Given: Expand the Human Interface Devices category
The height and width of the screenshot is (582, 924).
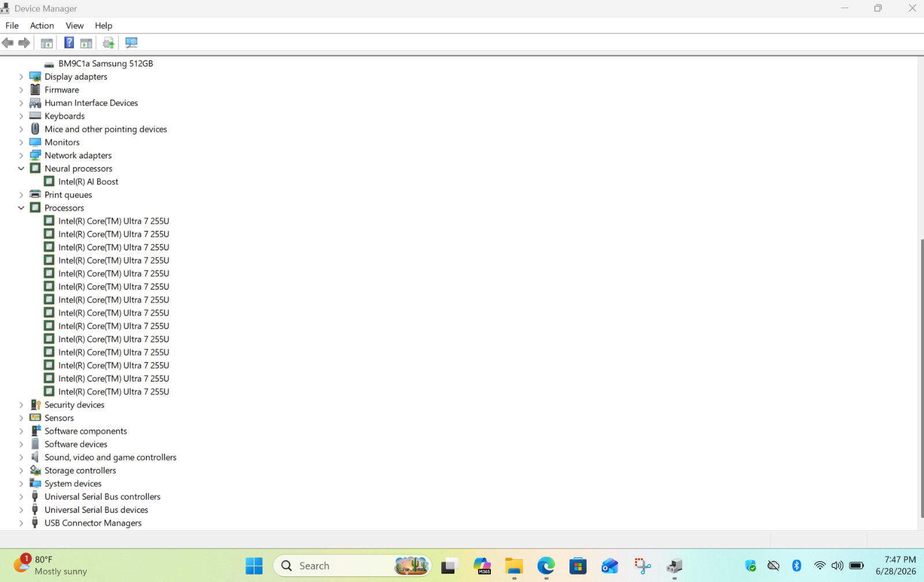Looking at the screenshot, I should click(x=21, y=103).
